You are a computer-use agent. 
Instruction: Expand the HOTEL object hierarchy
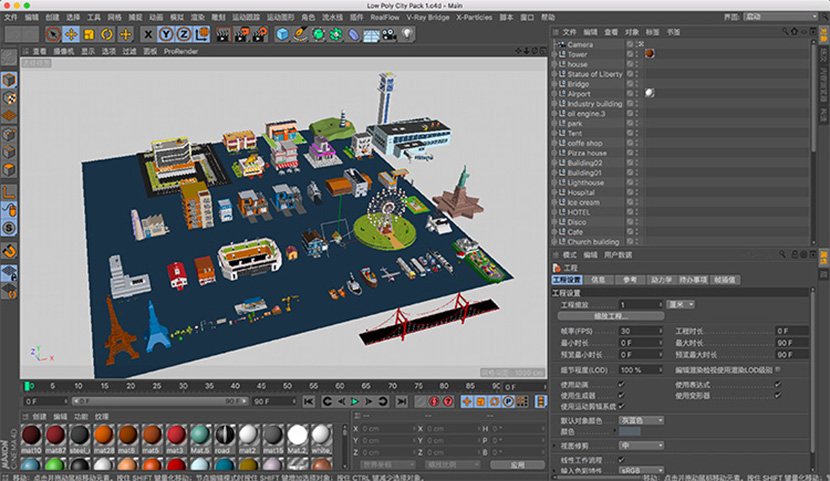click(x=554, y=212)
